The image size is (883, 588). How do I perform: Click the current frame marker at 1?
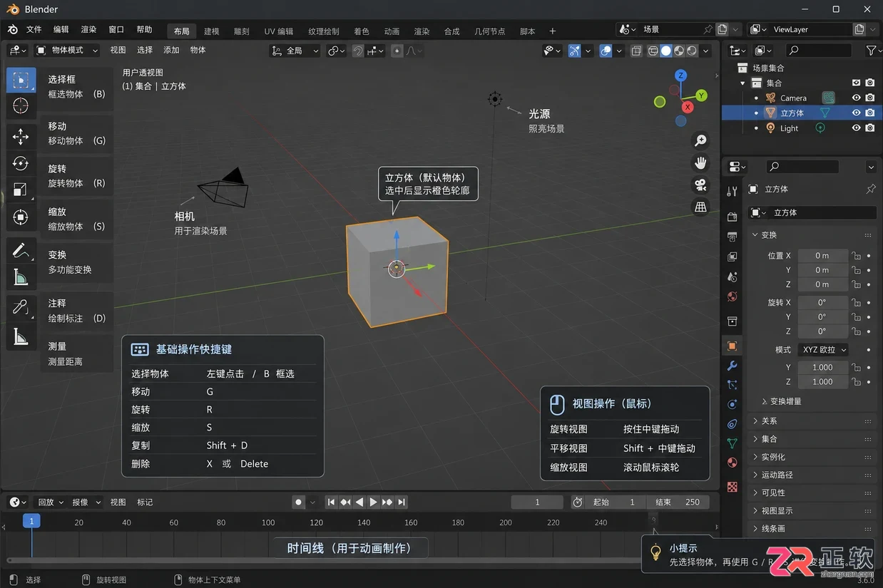(x=31, y=522)
